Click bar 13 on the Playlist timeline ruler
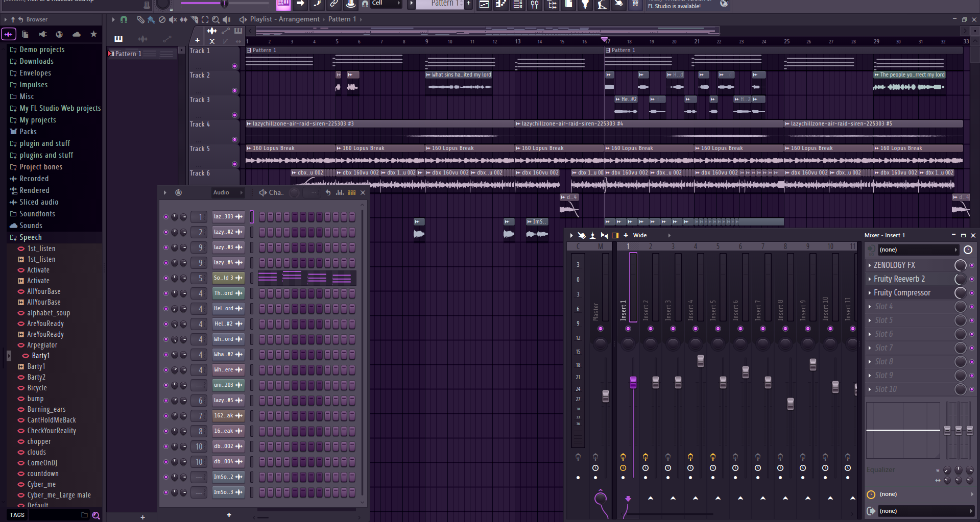 tap(517, 41)
